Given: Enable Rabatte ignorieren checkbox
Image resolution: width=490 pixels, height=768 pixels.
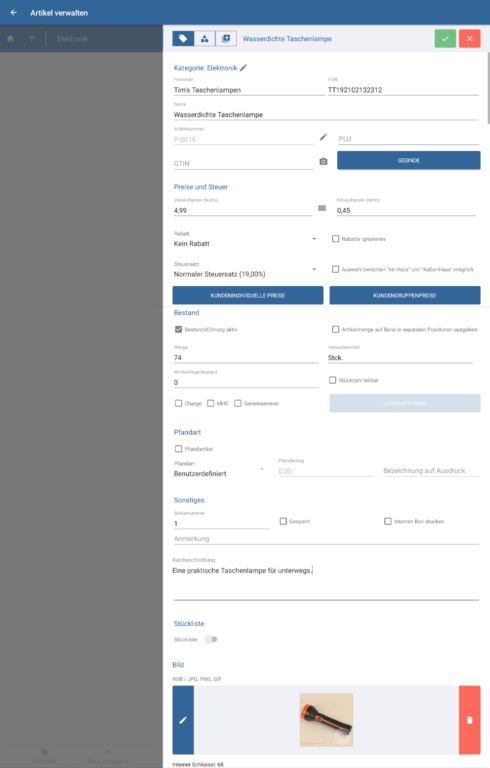Looking at the screenshot, I should (336, 239).
